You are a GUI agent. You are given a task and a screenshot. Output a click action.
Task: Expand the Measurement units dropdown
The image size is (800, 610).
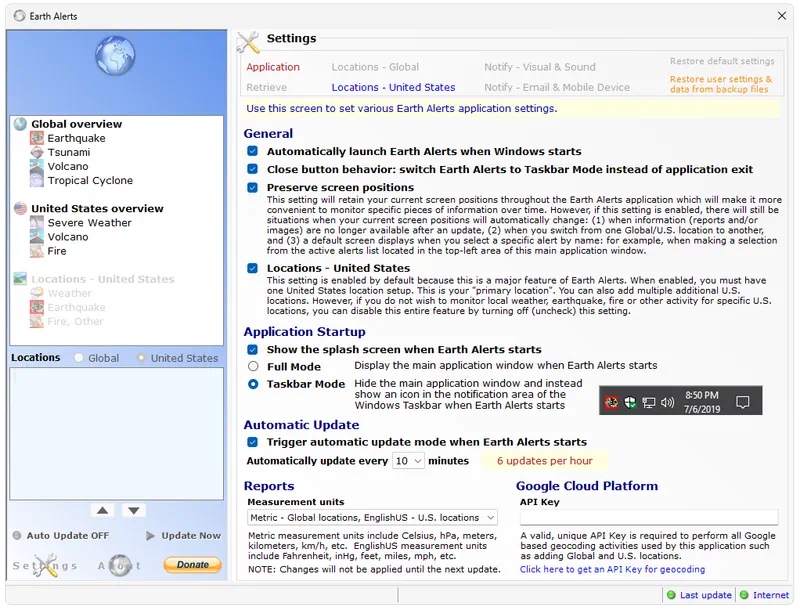(x=372, y=518)
